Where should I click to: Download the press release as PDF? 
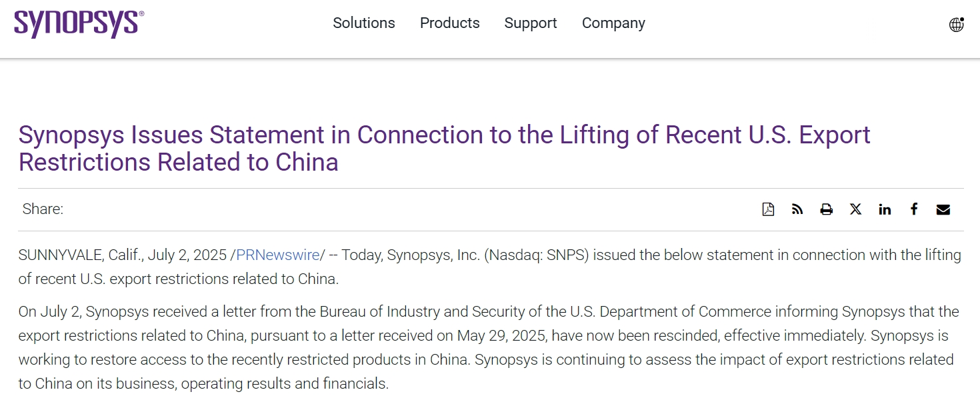pyautogui.click(x=768, y=209)
